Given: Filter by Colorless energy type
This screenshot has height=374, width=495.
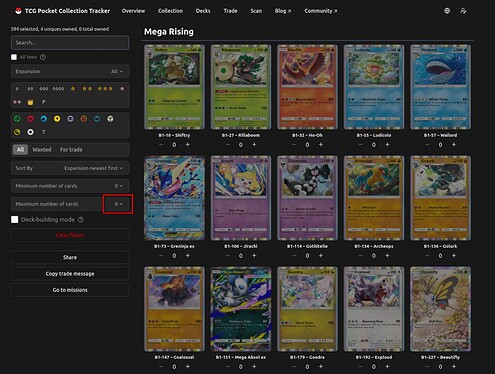Looking at the screenshot, I should pos(30,132).
